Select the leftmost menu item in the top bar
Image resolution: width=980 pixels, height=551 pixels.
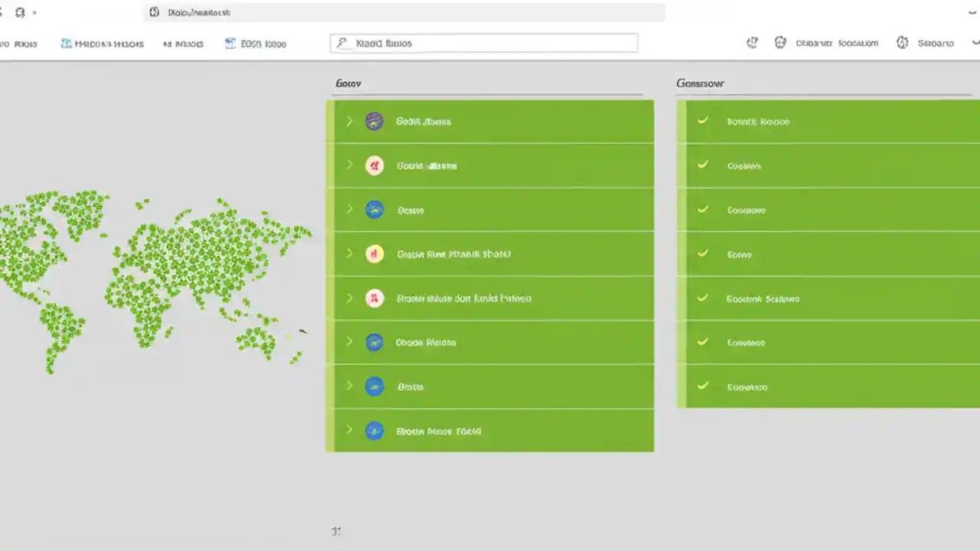tap(21, 44)
